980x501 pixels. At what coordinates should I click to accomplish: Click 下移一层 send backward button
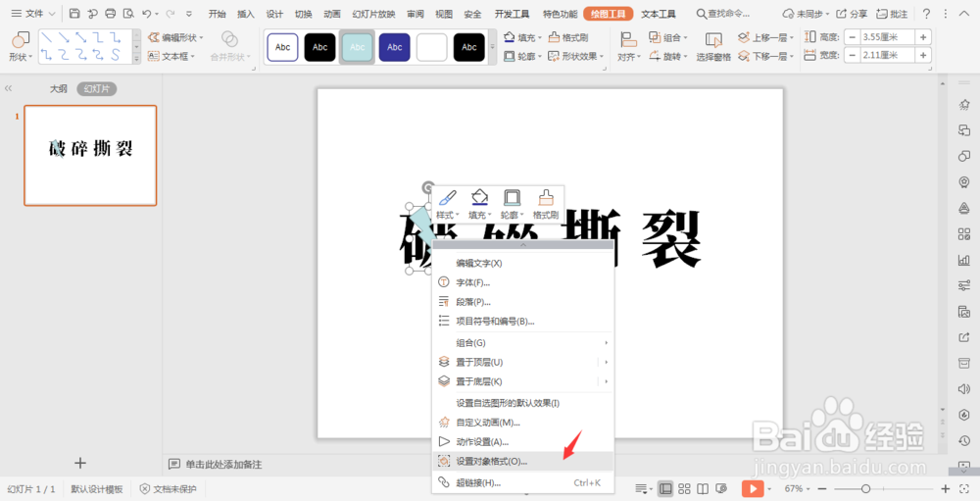766,56
